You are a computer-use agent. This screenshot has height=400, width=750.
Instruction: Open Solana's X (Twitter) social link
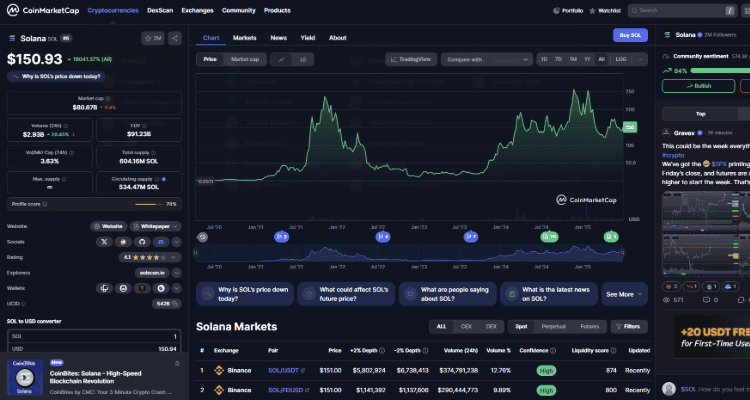pyautogui.click(x=104, y=241)
